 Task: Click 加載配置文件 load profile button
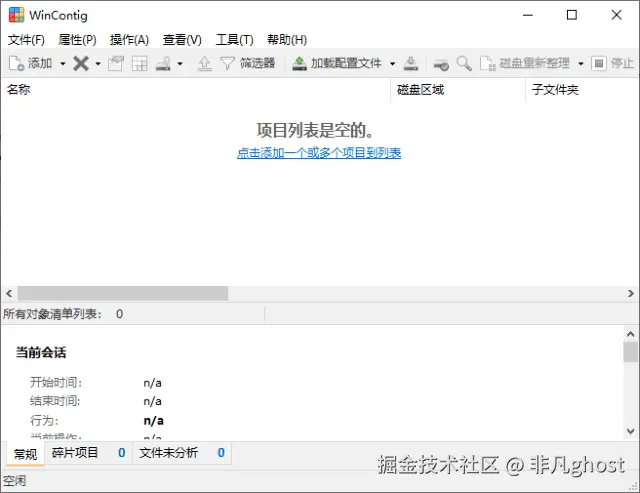(337, 63)
